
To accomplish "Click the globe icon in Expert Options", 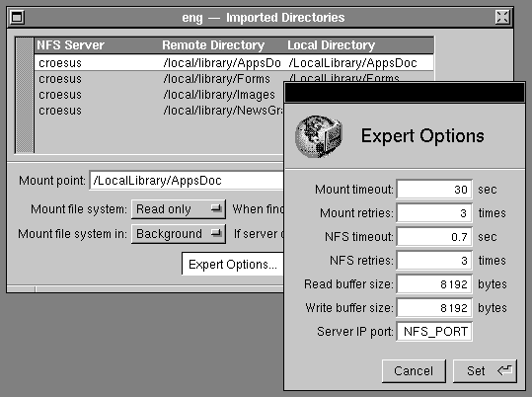I will pos(319,136).
